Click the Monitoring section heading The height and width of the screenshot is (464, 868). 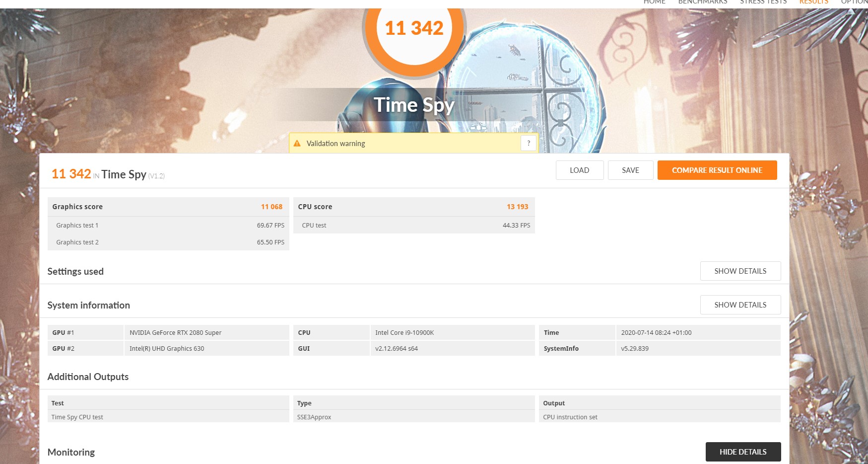tap(71, 453)
